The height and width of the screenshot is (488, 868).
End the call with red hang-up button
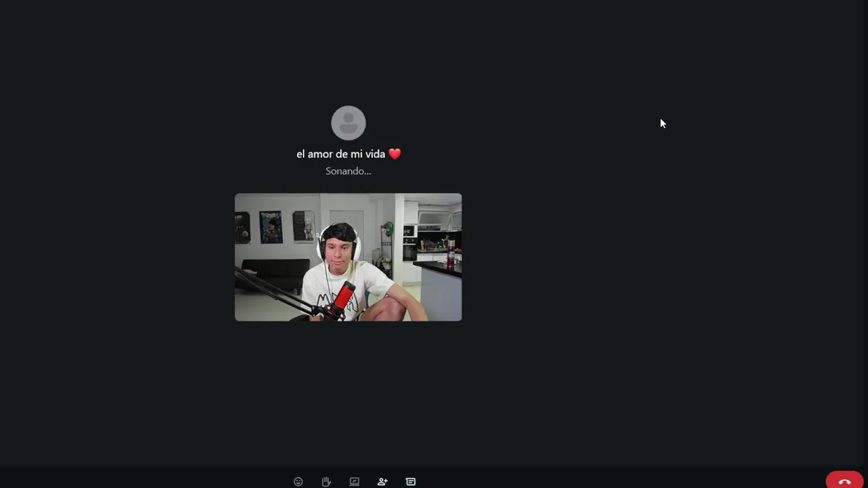844,480
